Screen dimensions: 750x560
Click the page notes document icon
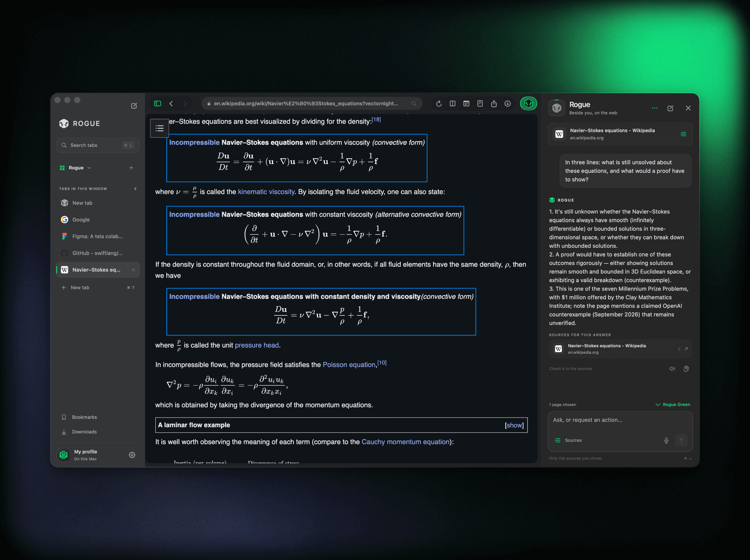tap(480, 104)
